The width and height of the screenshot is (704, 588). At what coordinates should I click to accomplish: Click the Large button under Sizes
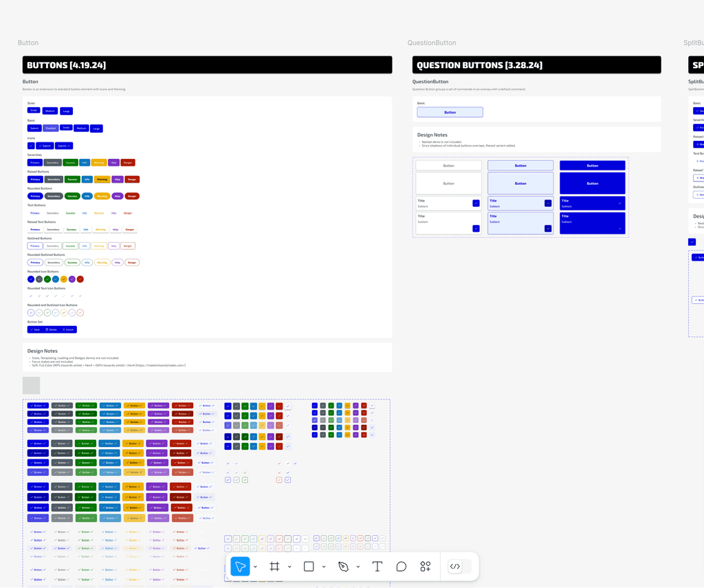click(x=66, y=111)
